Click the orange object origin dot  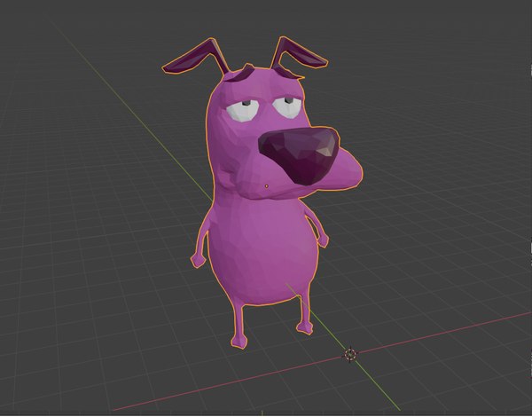pos(267,186)
